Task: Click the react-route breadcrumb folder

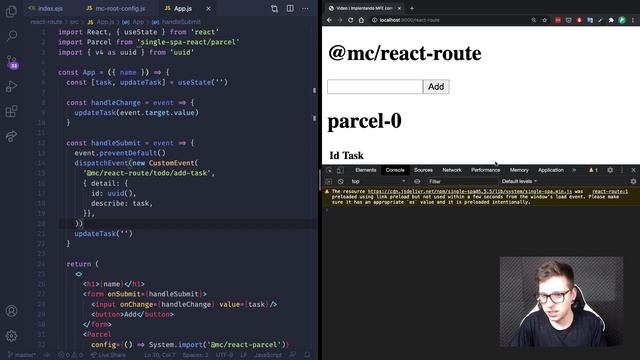Action: click(46, 22)
